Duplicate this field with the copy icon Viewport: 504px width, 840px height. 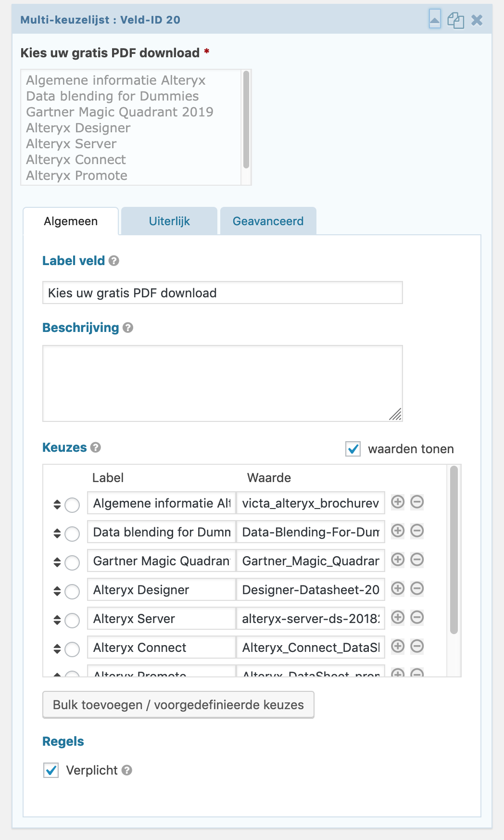click(x=455, y=20)
